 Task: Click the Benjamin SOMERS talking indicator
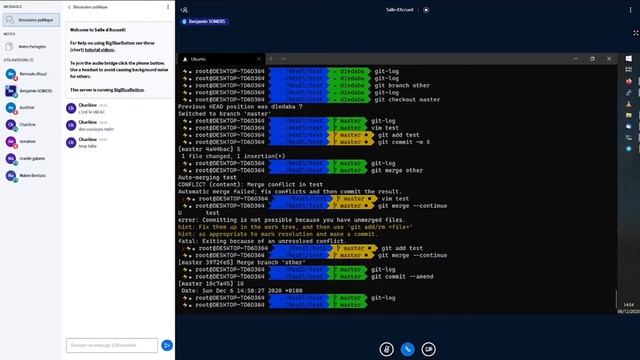204,21
